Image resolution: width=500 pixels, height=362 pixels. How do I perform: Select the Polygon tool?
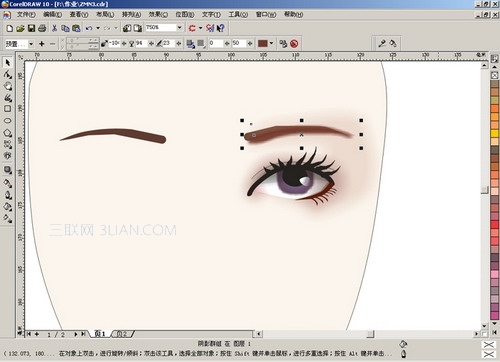[x=8, y=133]
